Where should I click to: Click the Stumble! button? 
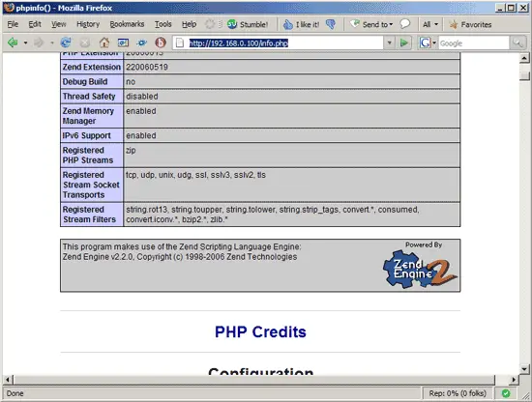[x=248, y=24]
